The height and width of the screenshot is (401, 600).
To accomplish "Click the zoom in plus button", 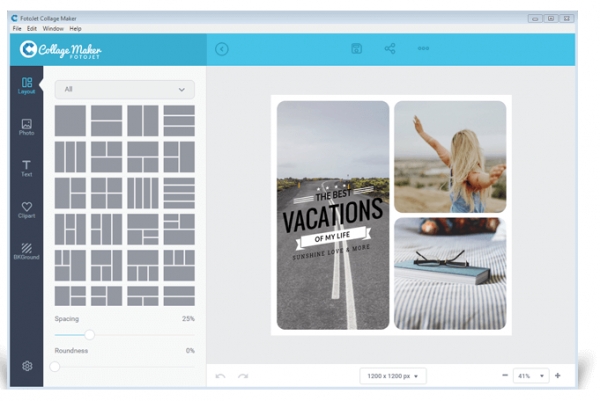I will point(557,376).
